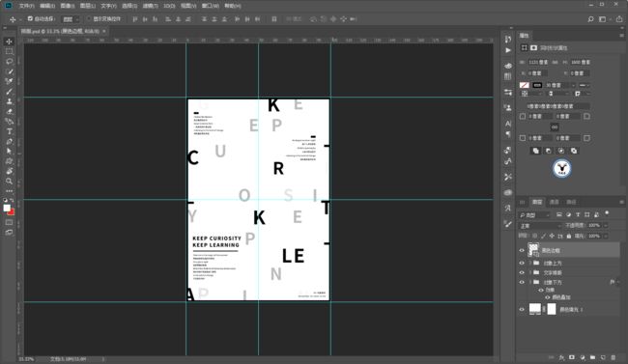Click the width field in Properties panel
Image resolution: width=628 pixels, height=364 pixels.
[x=539, y=62]
